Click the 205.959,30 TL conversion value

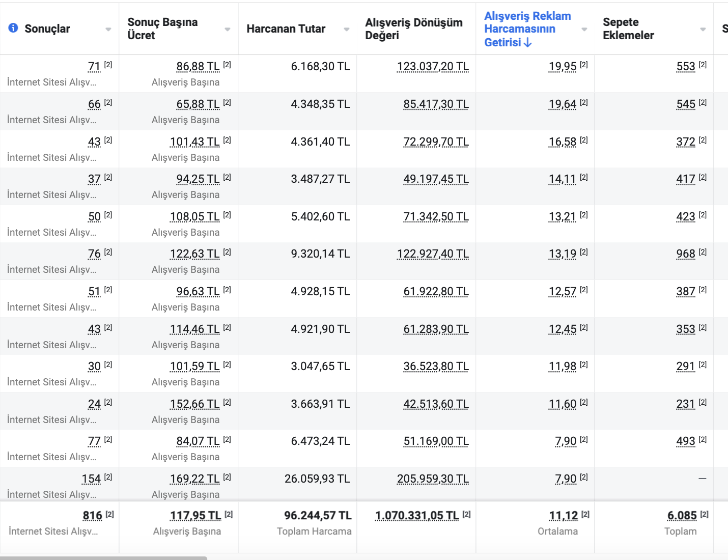[433, 479]
